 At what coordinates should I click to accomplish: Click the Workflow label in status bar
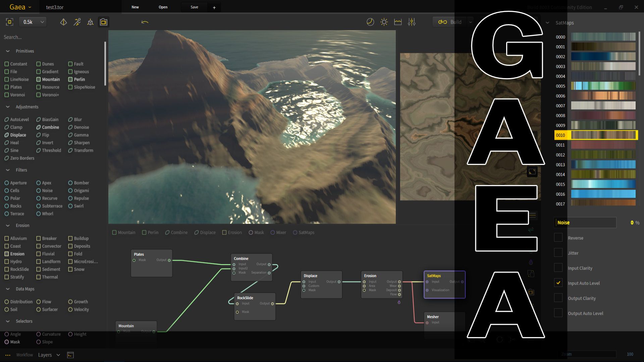tap(24, 355)
